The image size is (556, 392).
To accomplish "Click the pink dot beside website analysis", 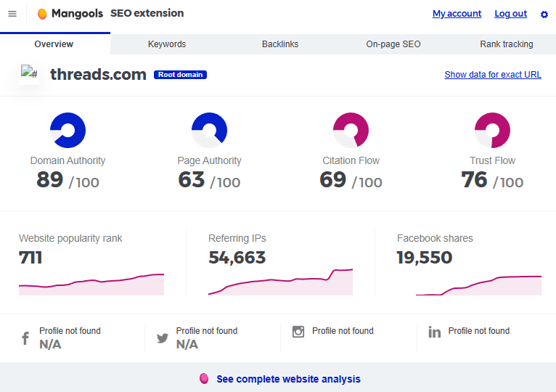I will pos(204,378).
